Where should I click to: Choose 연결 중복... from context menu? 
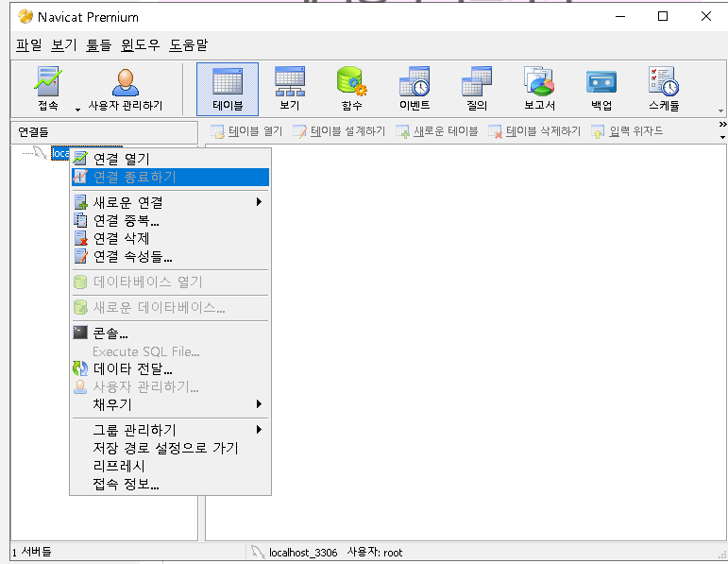coord(170,220)
